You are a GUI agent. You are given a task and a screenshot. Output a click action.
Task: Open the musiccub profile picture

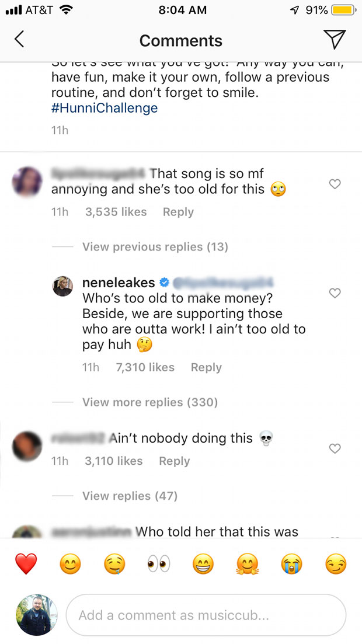[36, 615]
